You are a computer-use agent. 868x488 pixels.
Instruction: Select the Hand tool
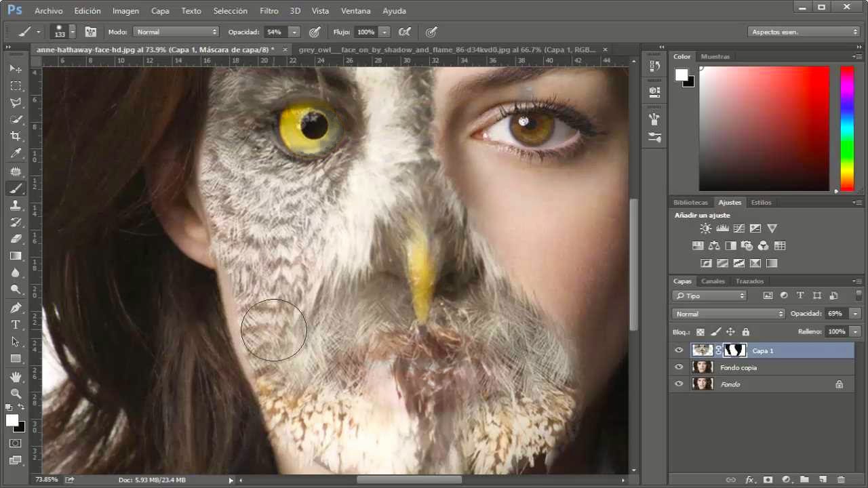pyautogui.click(x=16, y=377)
